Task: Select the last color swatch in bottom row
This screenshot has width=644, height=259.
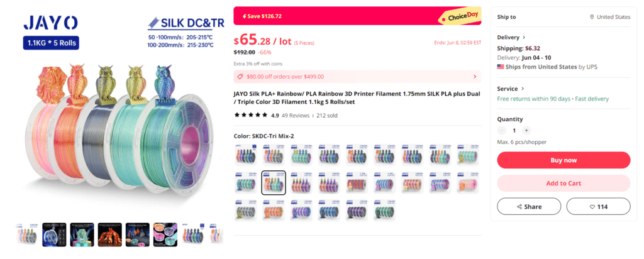Action: coord(384,211)
